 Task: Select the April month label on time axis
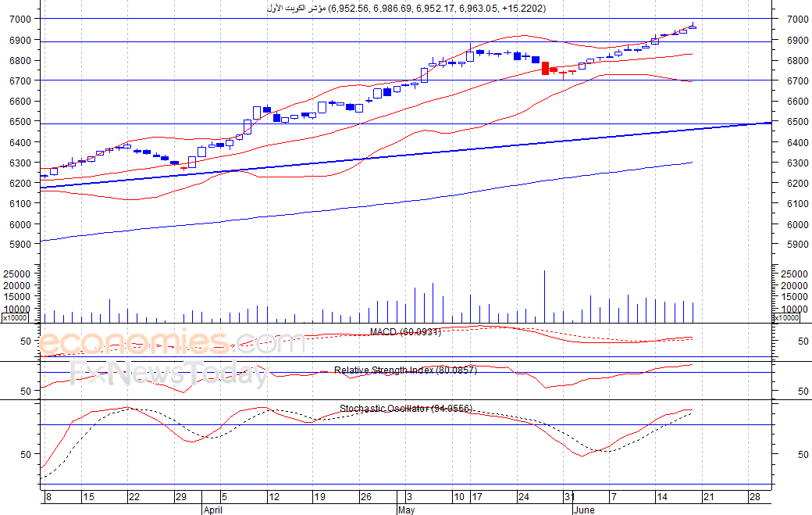213,510
